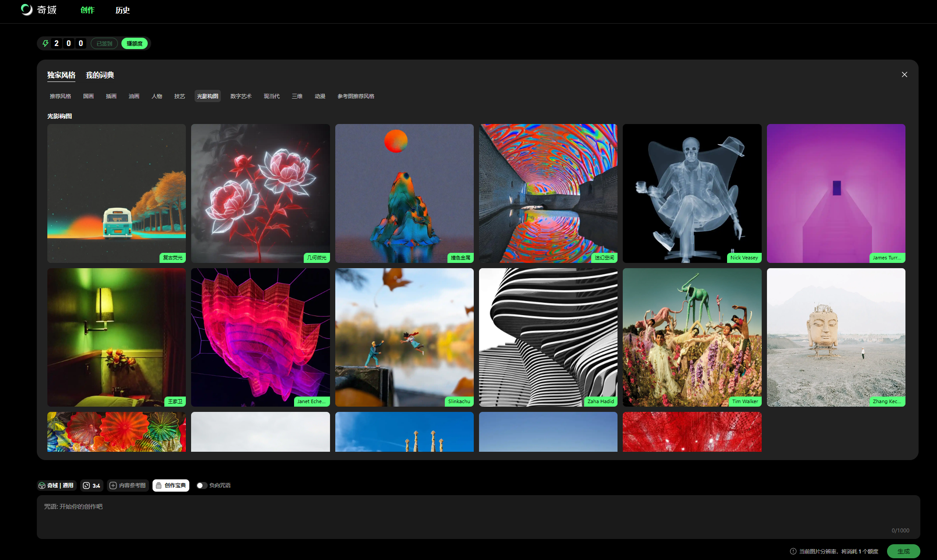Click the info icon beside resolution notice
The height and width of the screenshot is (560, 937).
(x=793, y=551)
